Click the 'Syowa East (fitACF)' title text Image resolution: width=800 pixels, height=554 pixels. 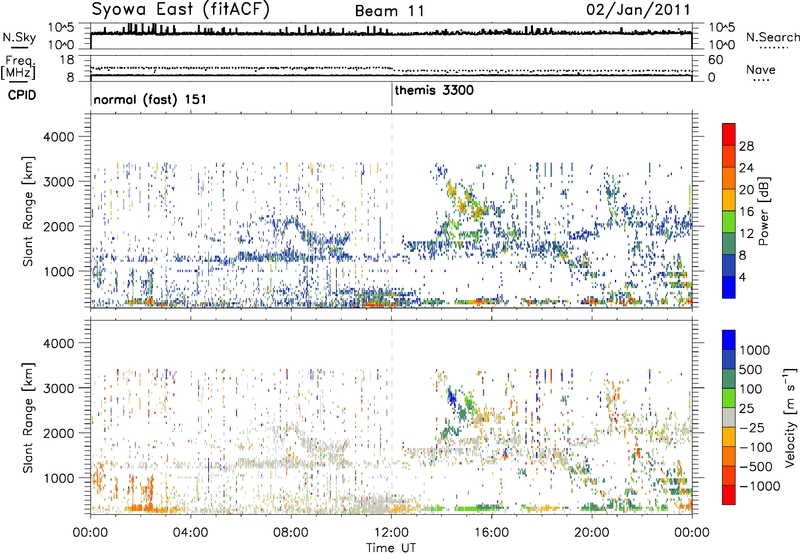[180, 10]
